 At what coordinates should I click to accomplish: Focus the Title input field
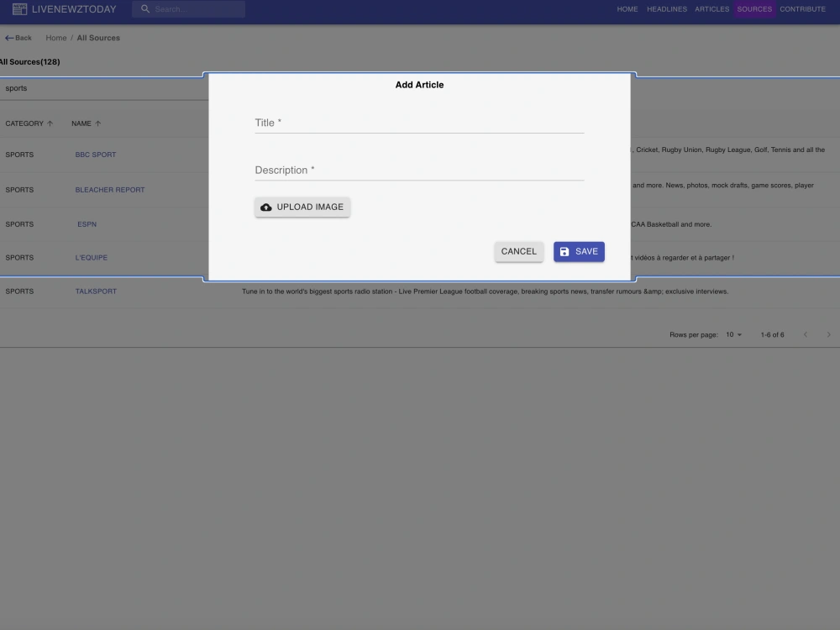pos(419,123)
